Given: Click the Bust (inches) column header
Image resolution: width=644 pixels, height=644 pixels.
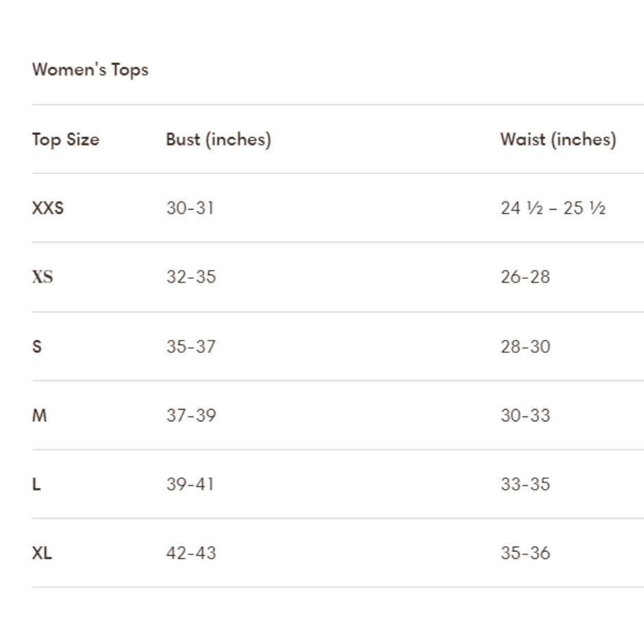Looking at the screenshot, I should (219, 140).
